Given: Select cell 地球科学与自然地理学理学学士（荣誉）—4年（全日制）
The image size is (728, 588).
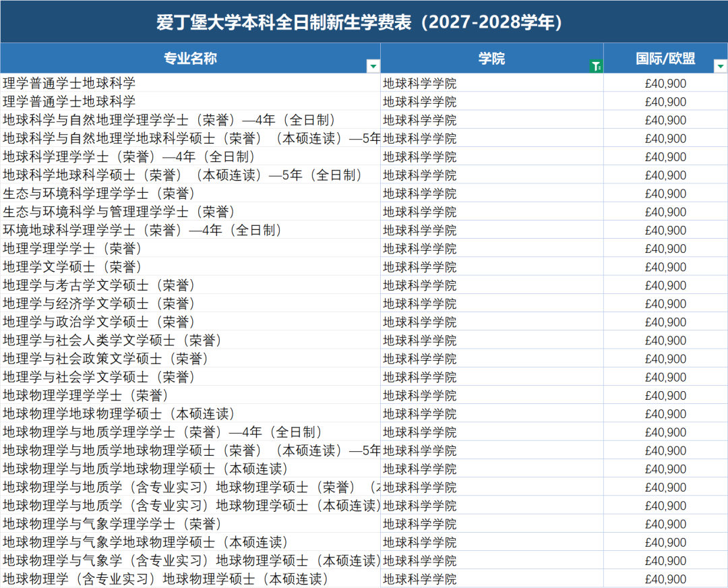Looking at the screenshot, I should (x=190, y=120).
